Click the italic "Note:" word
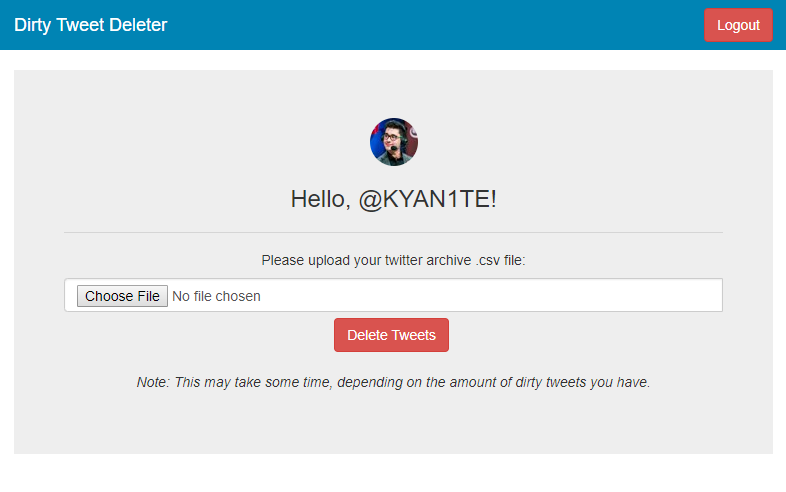 click(x=153, y=382)
